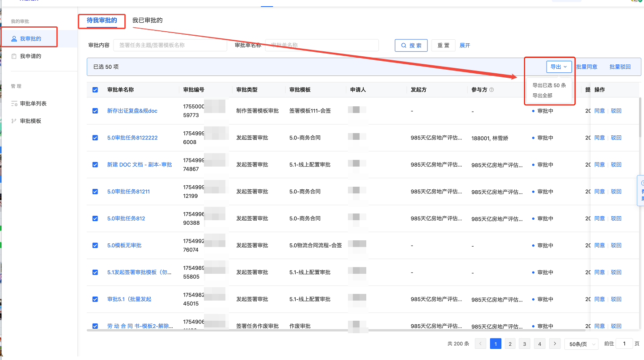Screen dimensions: 644x360
Task: Click the cell 签署模板111-会签
Action: [x=310, y=111]
